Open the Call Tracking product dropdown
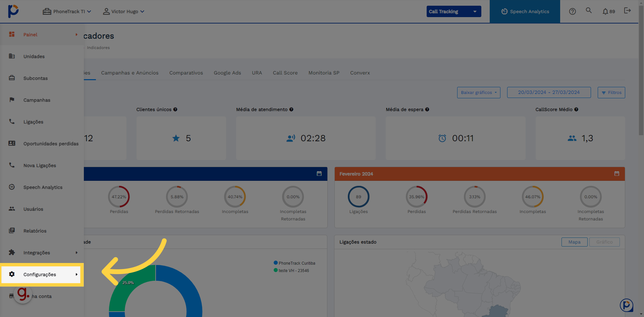This screenshot has height=317, width=644. pos(454,11)
